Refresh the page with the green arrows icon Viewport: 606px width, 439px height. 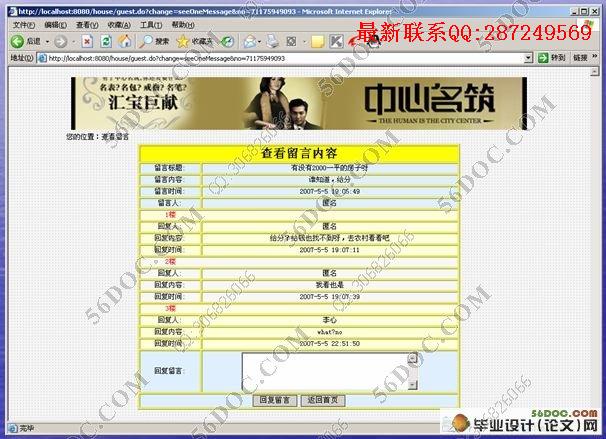[106, 41]
